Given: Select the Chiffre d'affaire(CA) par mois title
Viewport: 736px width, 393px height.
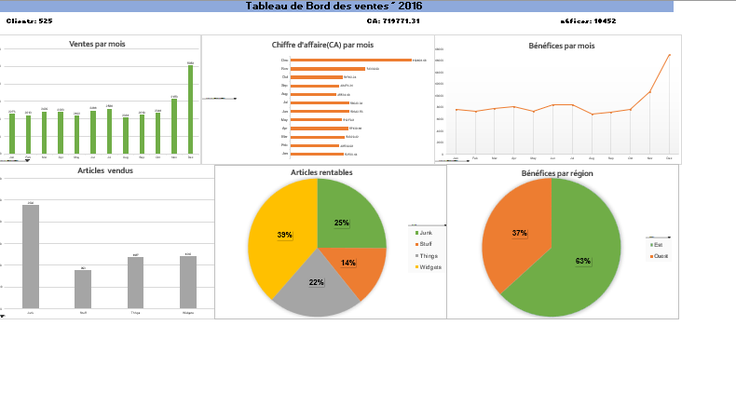Looking at the screenshot, I should 322,45.
